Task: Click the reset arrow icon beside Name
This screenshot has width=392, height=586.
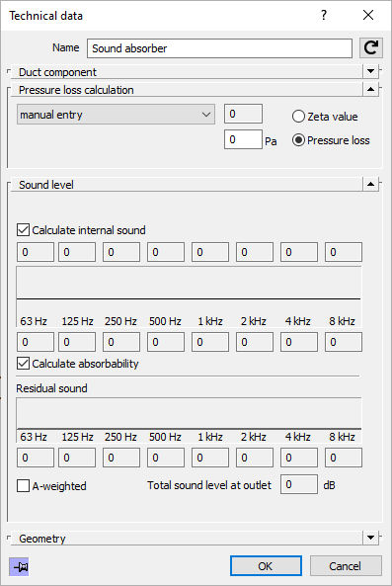Action: [370, 47]
